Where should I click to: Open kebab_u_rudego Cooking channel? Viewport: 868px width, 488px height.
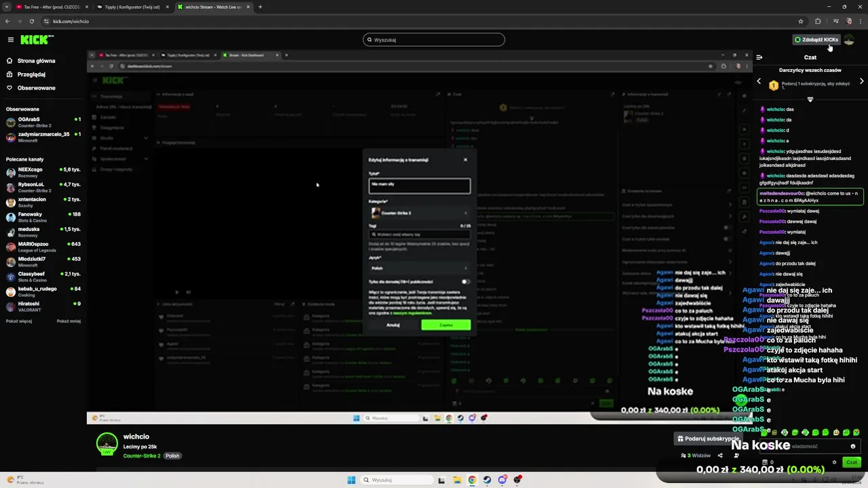point(43,291)
